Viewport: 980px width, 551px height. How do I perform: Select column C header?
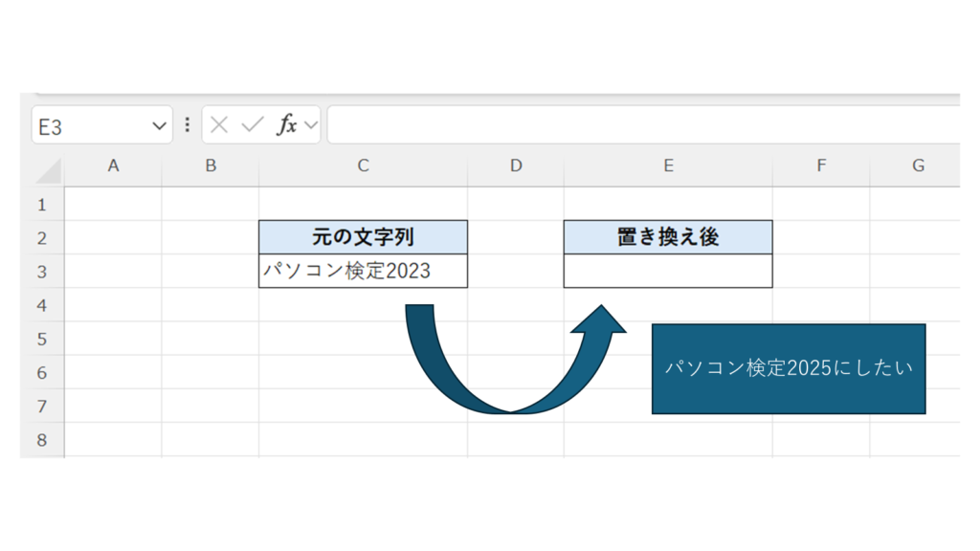click(x=363, y=166)
